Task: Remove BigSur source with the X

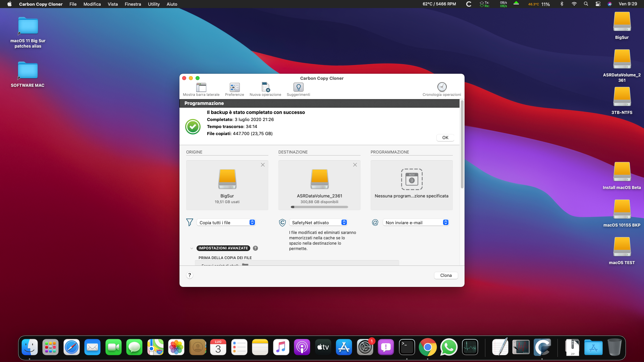Action: pyautogui.click(x=263, y=165)
